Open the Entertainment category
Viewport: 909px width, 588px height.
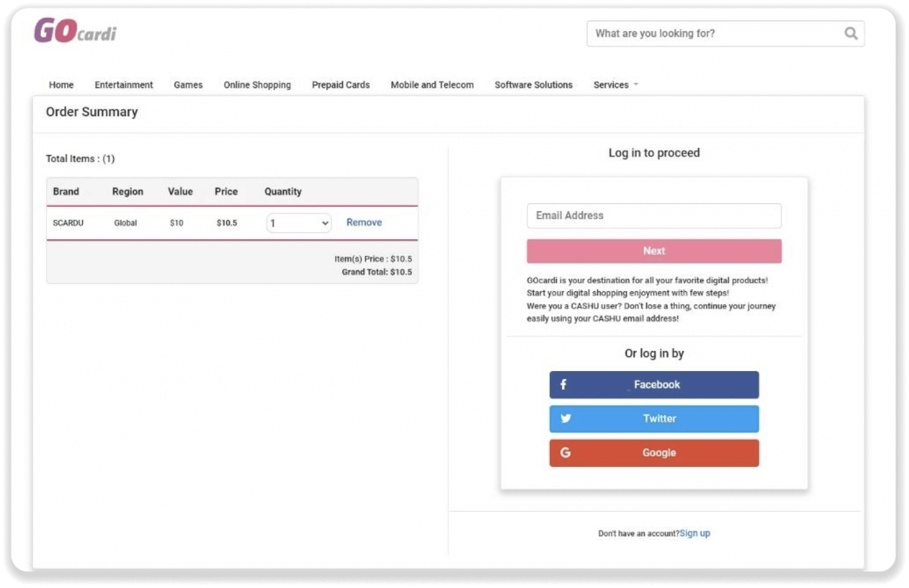point(123,85)
